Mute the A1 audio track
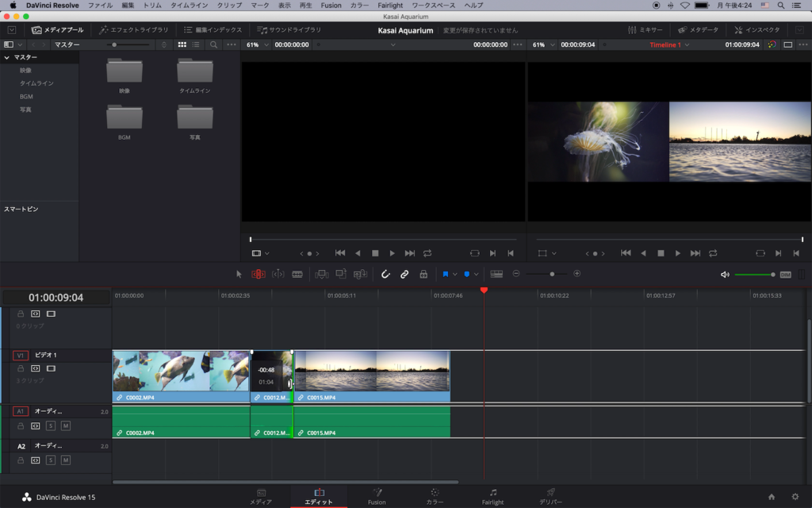 tap(66, 426)
